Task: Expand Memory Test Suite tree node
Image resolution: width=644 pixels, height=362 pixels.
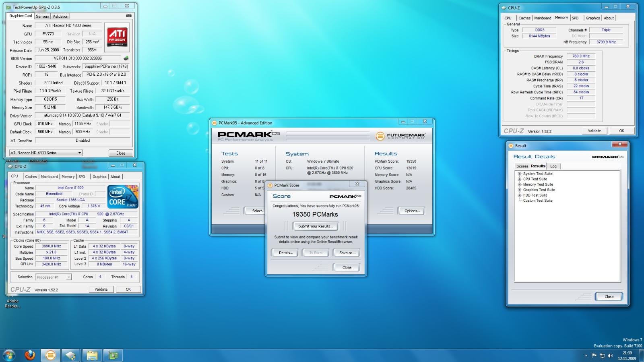Action: [519, 184]
